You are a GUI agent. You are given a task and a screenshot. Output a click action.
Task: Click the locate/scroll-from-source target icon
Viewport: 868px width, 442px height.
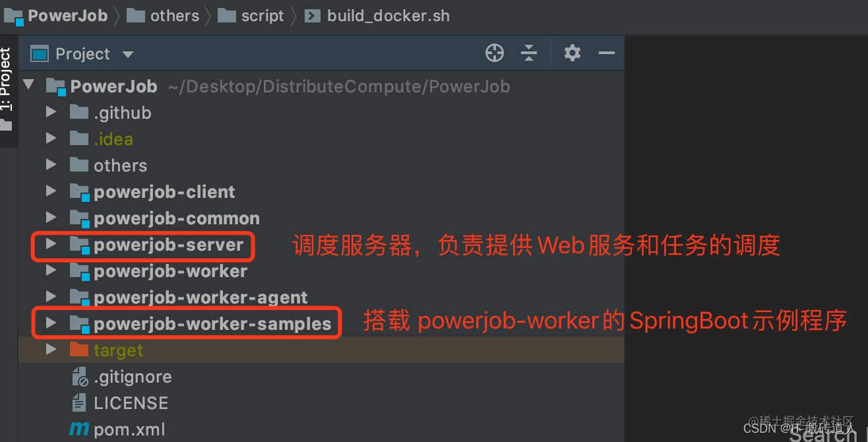[x=495, y=53]
